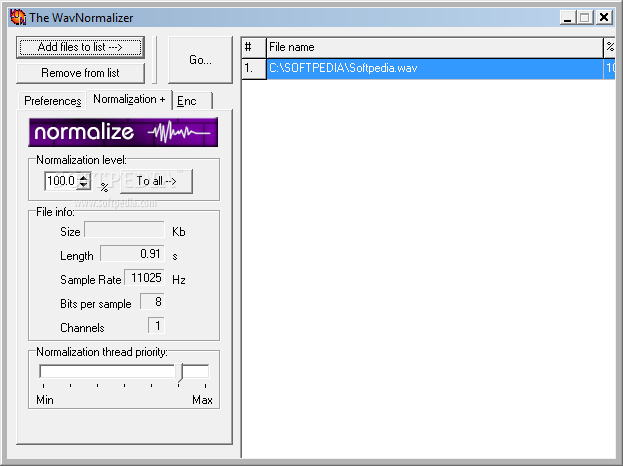This screenshot has width=623, height=466.
Task: Click the thread priority slider thumb
Action: [180, 373]
